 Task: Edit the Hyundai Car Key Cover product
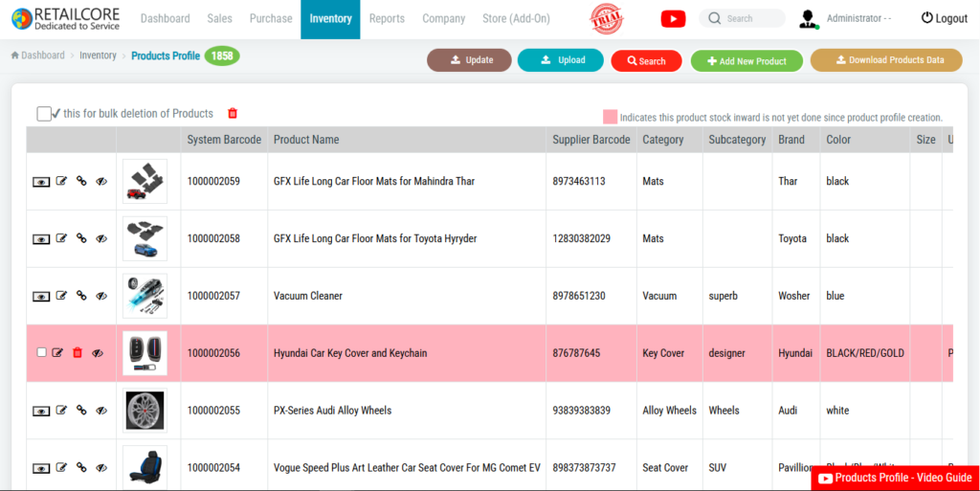[x=57, y=353]
